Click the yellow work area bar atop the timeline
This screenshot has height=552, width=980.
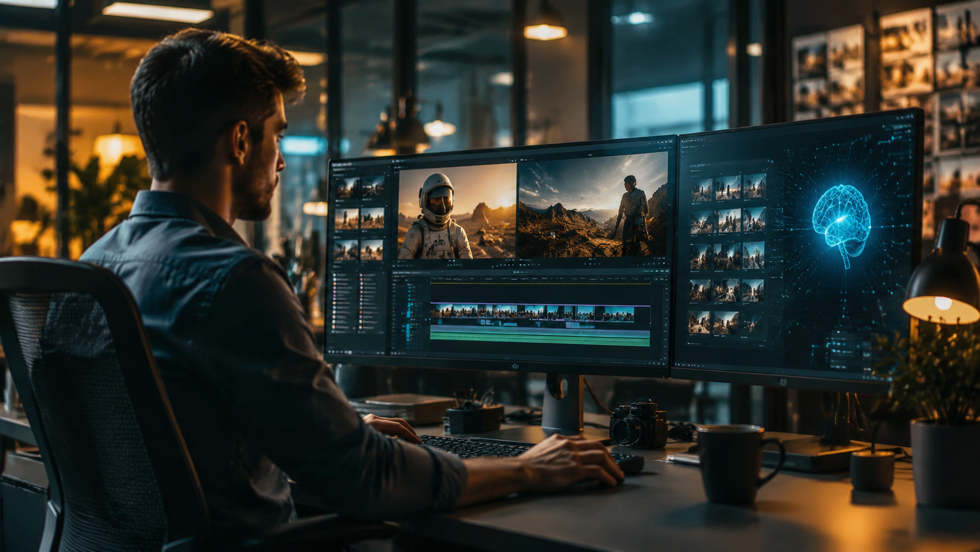pyautogui.click(x=540, y=283)
